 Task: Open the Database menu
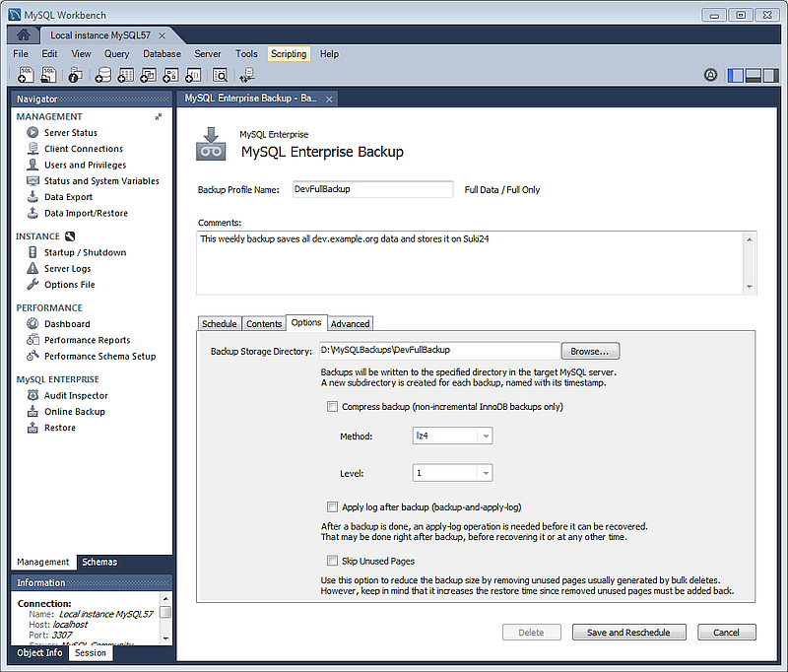(x=162, y=54)
